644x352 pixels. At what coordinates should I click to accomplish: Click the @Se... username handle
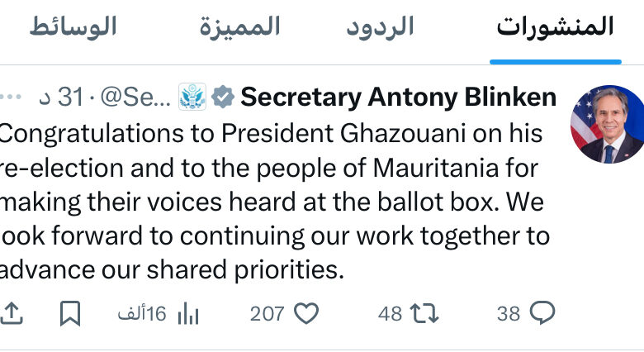pos(135,97)
